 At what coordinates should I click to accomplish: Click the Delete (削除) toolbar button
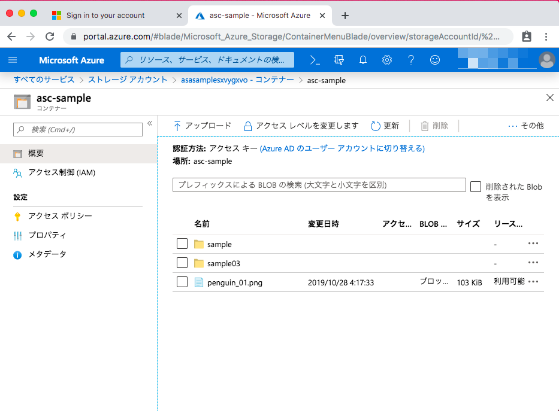[434, 125]
